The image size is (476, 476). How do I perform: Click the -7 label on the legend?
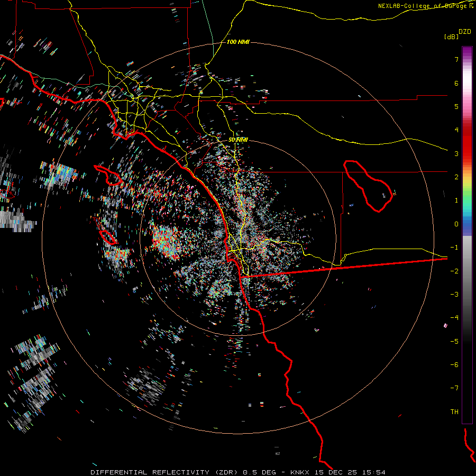[x=454, y=388]
